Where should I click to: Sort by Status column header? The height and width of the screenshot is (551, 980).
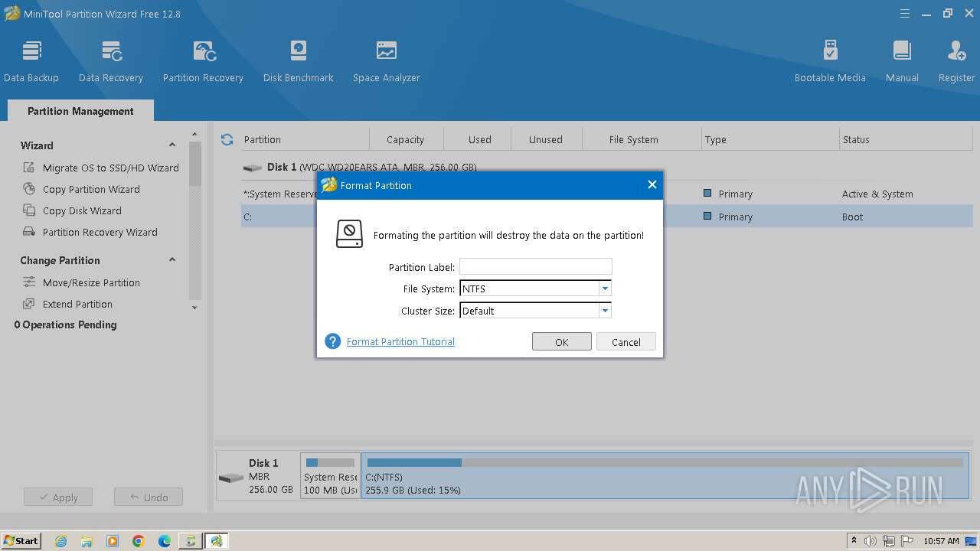point(906,139)
